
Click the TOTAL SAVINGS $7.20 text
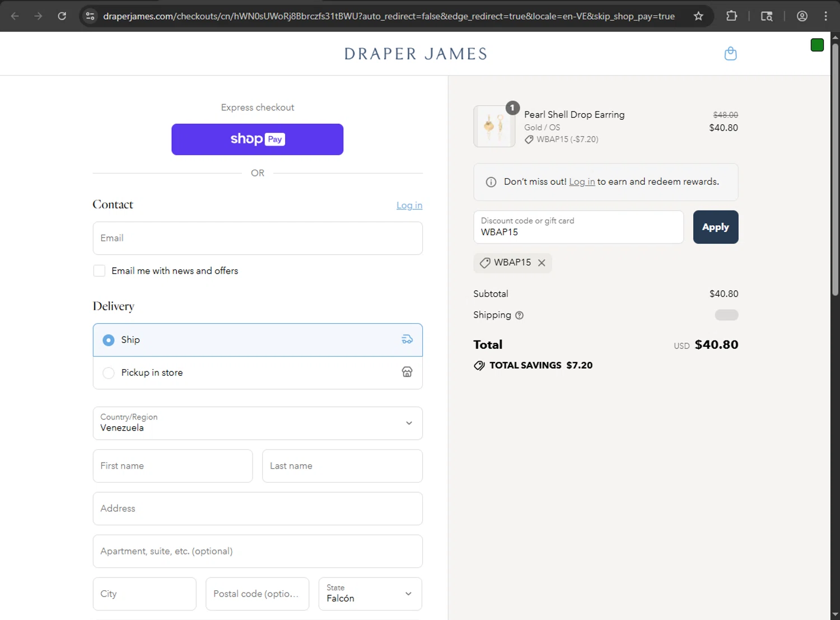point(541,366)
